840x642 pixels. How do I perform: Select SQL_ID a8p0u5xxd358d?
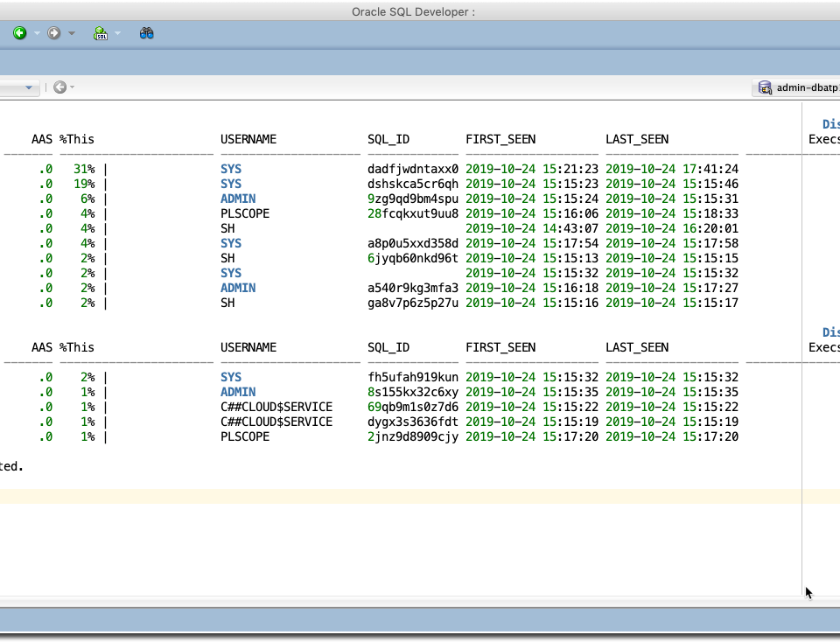(x=412, y=244)
